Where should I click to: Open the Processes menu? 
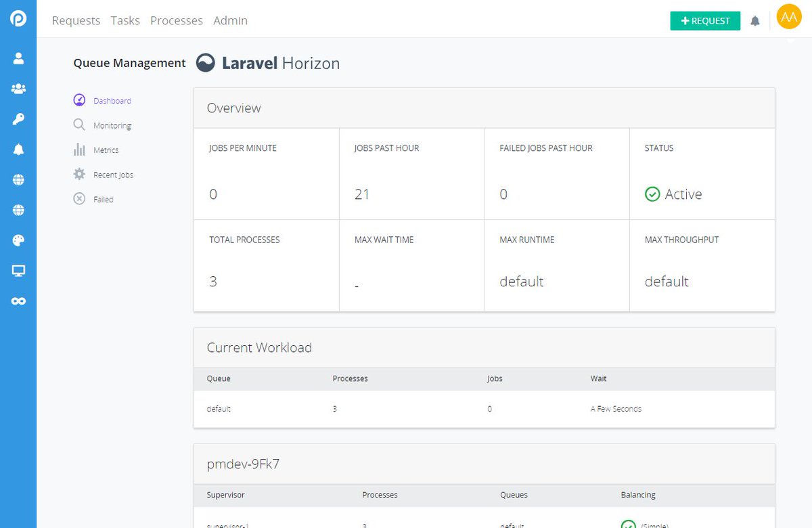click(x=177, y=21)
